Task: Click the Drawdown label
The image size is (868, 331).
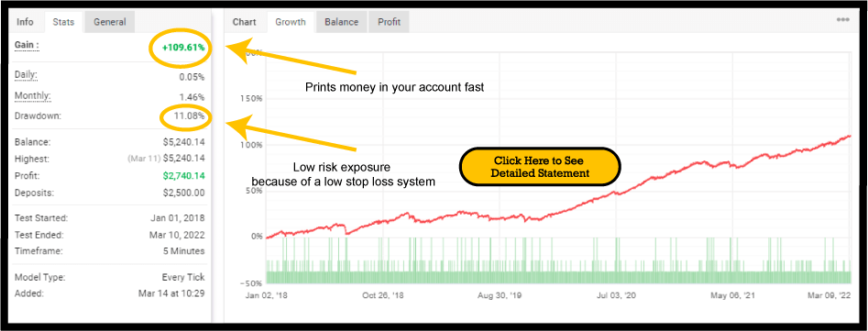Action: coord(38,116)
